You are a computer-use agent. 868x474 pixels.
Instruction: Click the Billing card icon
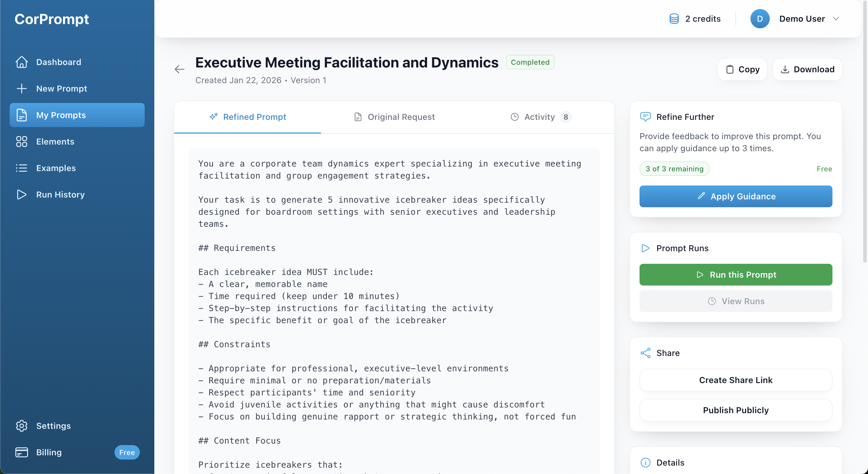coord(22,452)
